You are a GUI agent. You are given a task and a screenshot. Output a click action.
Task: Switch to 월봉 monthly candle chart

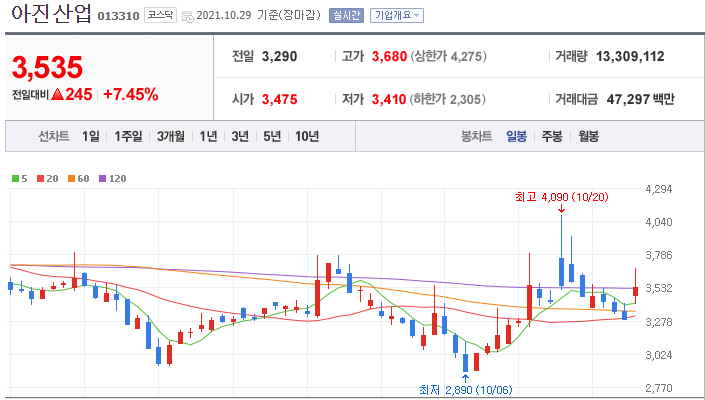(x=588, y=136)
